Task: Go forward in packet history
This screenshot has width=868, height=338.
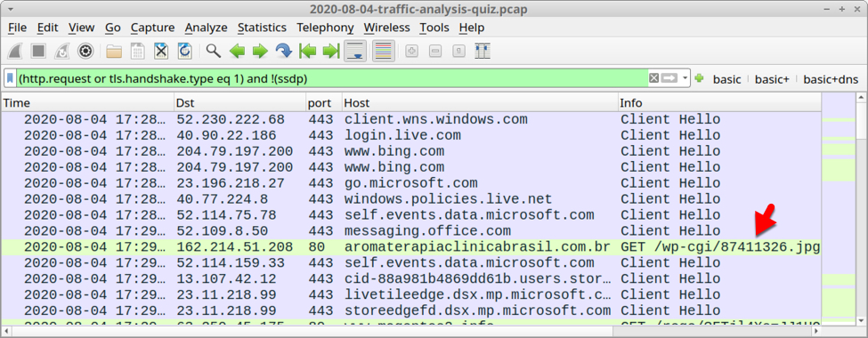Action: tap(260, 52)
